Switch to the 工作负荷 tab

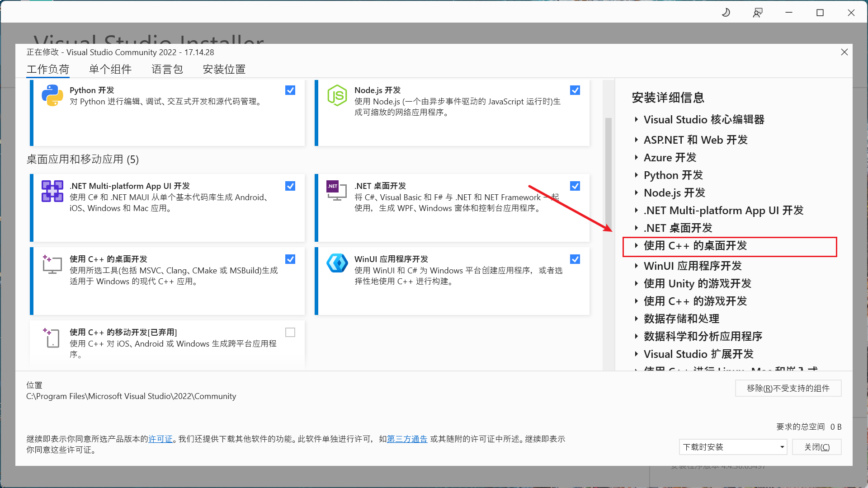[x=48, y=69]
